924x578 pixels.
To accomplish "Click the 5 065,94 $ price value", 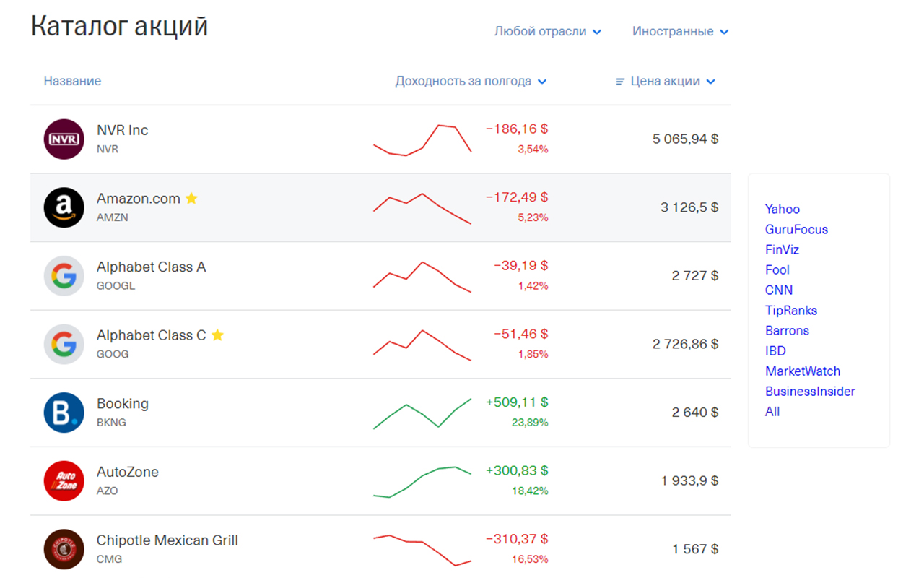I will [x=686, y=139].
